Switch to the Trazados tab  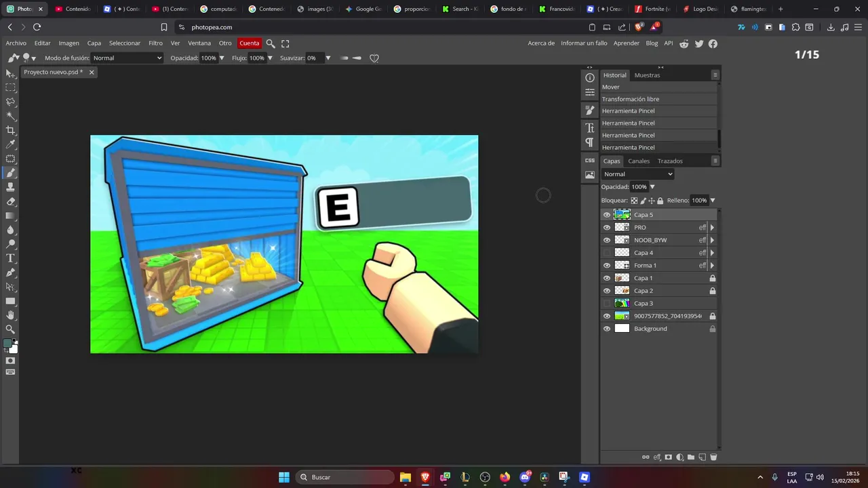point(670,161)
